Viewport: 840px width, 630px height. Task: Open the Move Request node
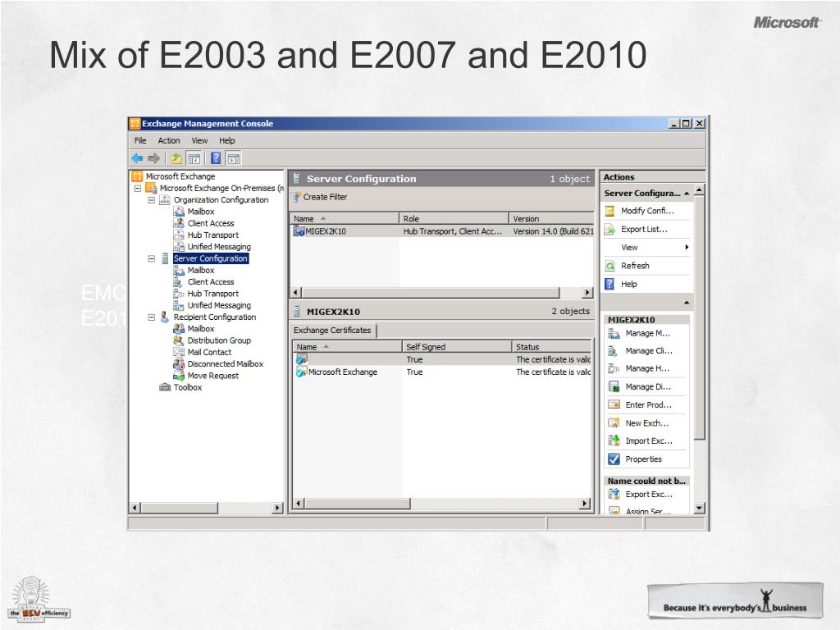pyautogui.click(x=213, y=376)
